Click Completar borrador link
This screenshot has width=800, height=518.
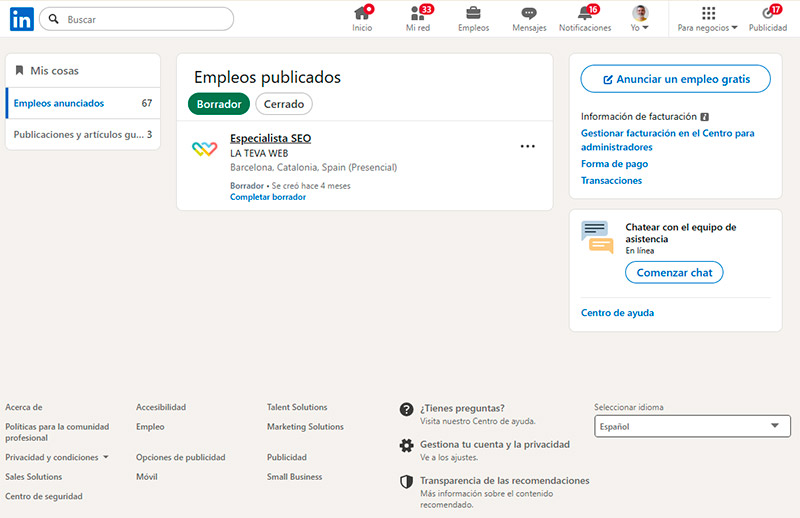coord(268,197)
